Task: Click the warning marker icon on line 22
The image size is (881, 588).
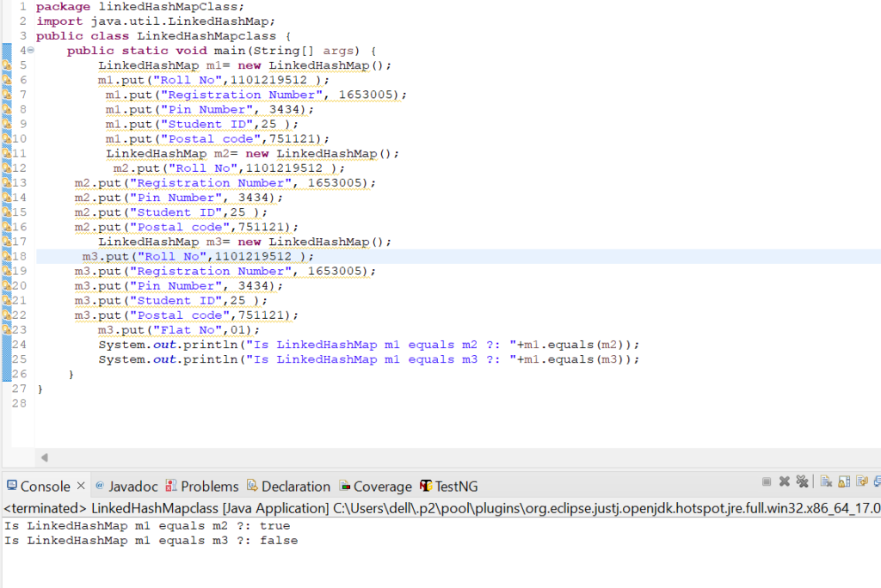Action: [x=7, y=315]
